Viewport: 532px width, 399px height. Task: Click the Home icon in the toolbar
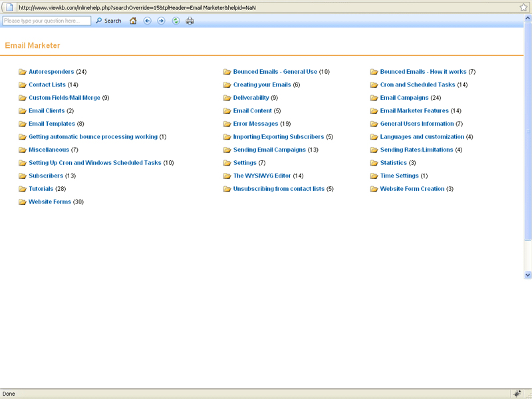(133, 21)
